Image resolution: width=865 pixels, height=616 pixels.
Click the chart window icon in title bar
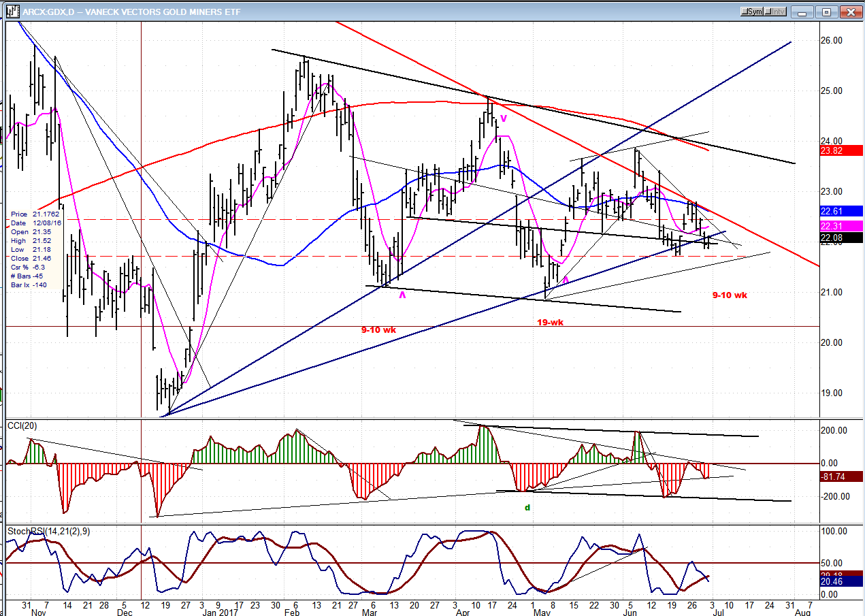pyautogui.click(x=12, y=12)
